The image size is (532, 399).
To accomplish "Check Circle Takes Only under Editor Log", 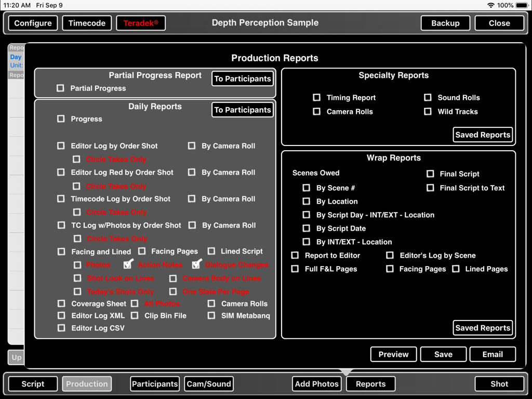I will pyautogui.click(x=76, y=159).
